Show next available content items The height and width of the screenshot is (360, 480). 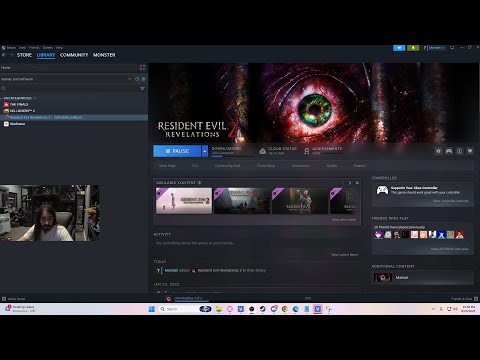point(350,183)
